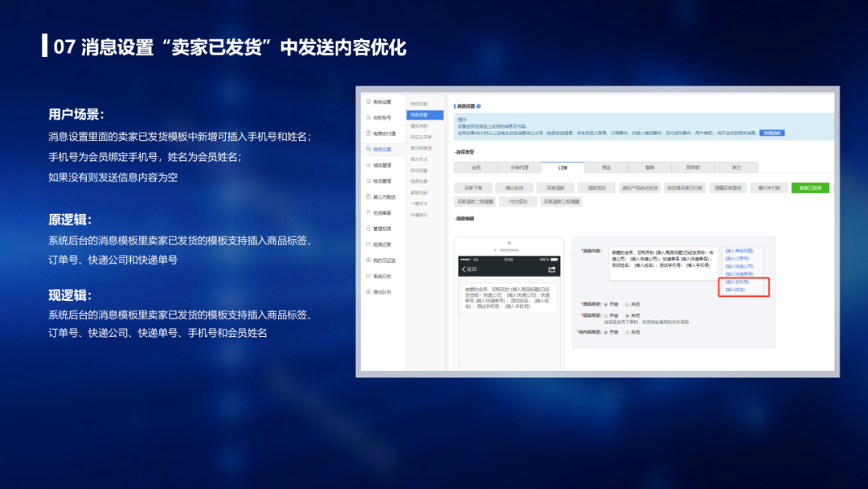Open 微信设置 via its sidebar icon

369,149
